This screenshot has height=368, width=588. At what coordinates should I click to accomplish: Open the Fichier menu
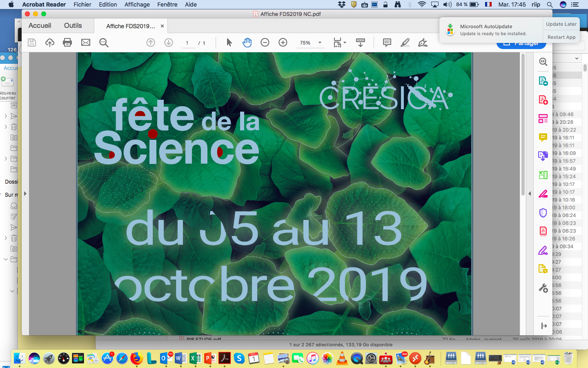point(82,4)
